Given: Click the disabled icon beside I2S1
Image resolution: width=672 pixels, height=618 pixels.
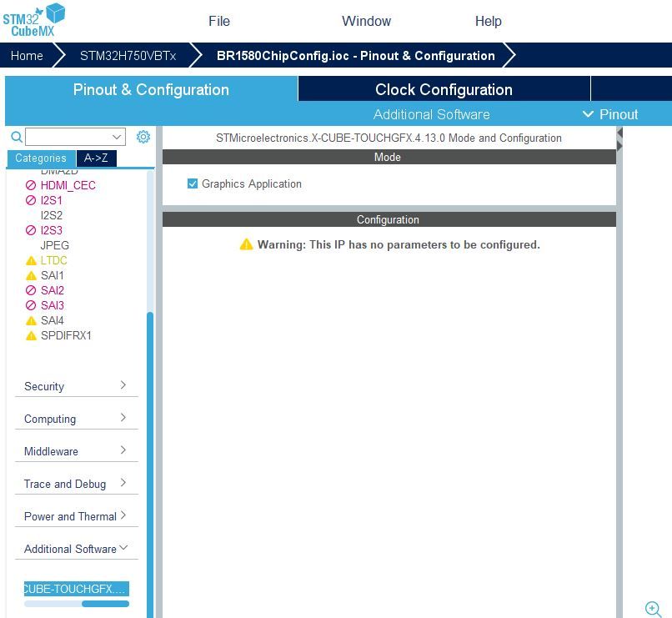Looking at the screenshot, I should (31, 200).
